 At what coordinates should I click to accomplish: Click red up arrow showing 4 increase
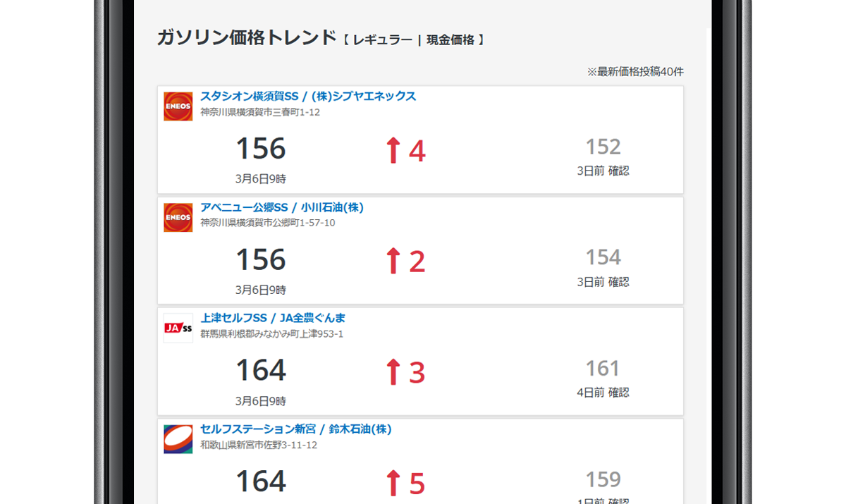click(x=393, y=151)
